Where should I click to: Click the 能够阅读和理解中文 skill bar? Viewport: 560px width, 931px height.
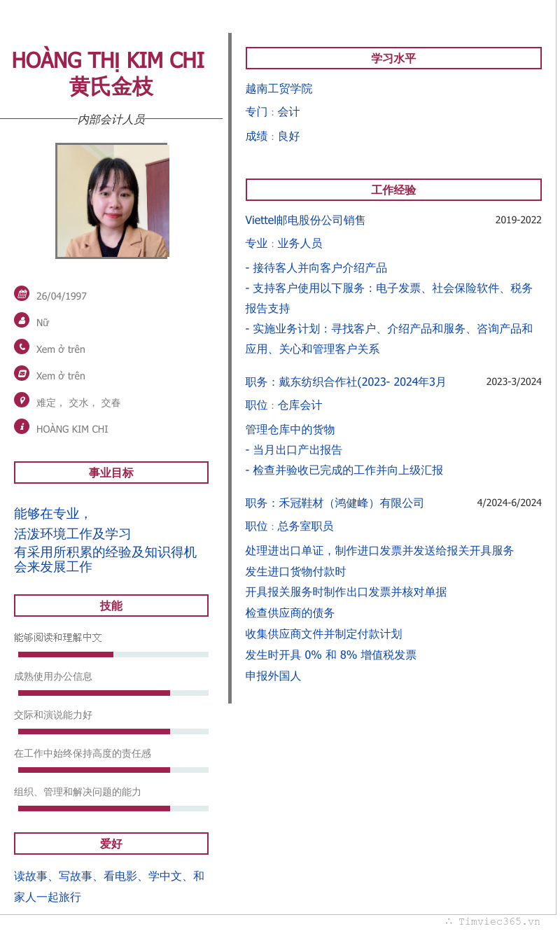click(x=113, y=654)
